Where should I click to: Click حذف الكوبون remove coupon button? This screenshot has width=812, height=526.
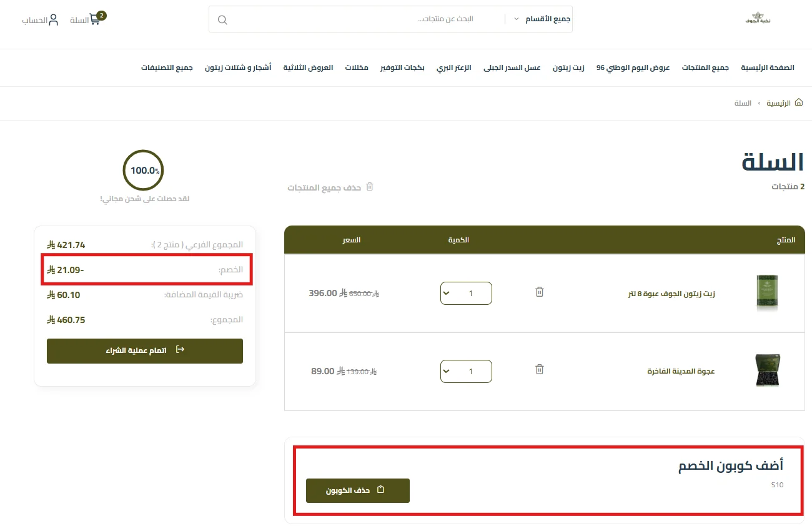pos(358,490)
